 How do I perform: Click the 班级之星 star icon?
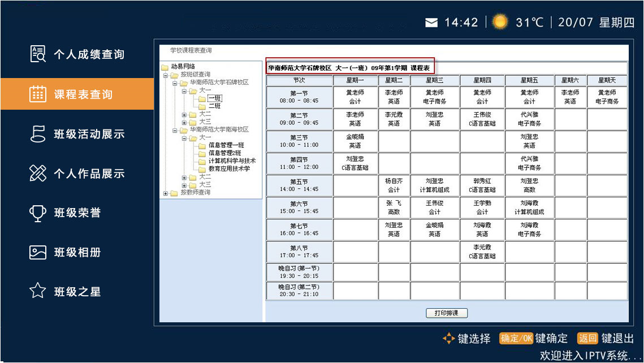click(x=37, y=291)
